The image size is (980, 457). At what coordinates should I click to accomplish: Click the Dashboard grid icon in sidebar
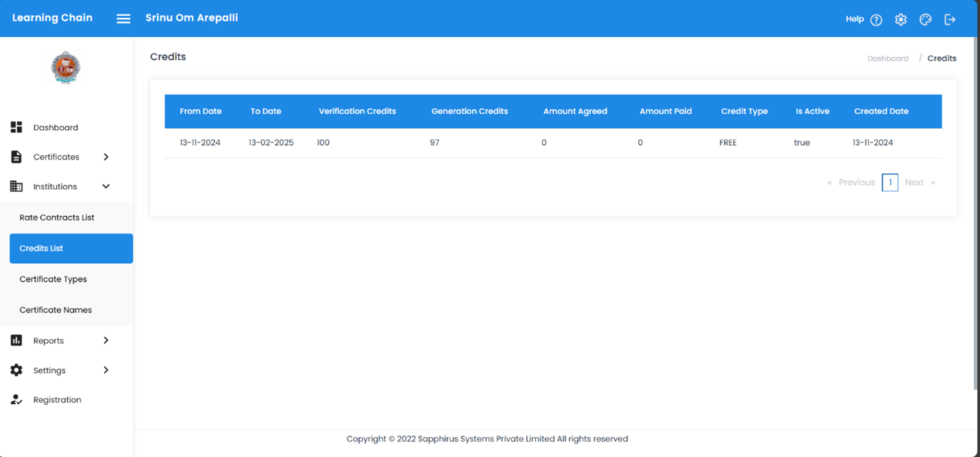pyautogui.click(x=16, y=127)
